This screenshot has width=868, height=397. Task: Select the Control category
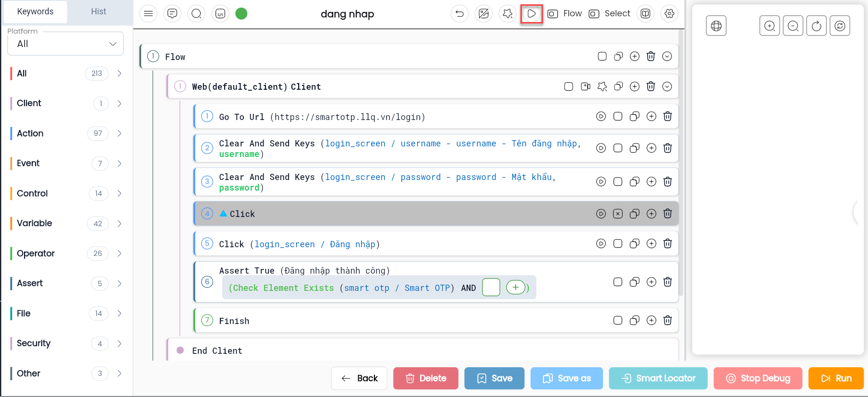pyautogui.click(x=32, y=193)
